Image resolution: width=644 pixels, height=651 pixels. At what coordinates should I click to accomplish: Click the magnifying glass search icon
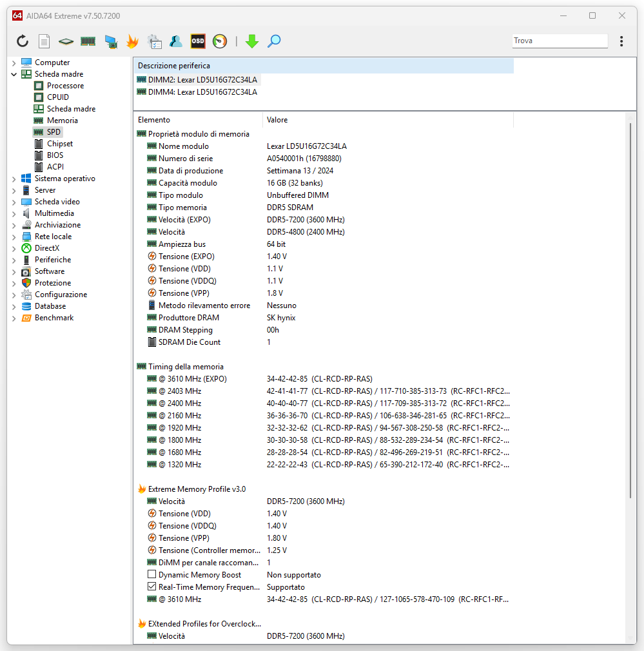[274, 41]
